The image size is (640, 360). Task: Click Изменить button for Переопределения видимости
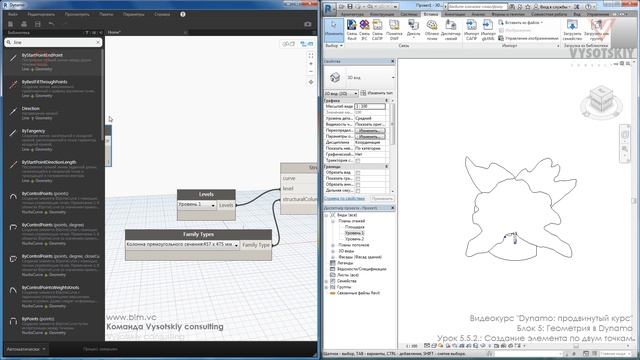[x=369, y=131]
